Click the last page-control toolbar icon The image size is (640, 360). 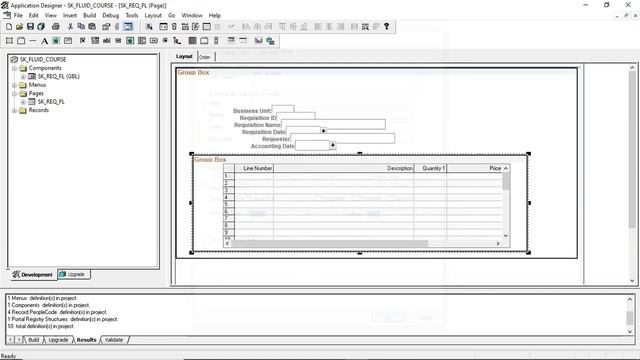click(x=270, y=41)
